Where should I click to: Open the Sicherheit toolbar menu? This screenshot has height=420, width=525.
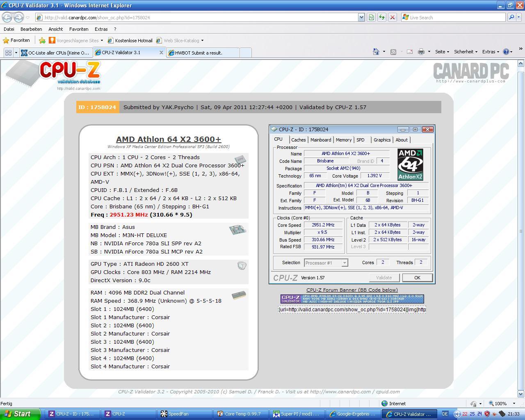[466, 52]
